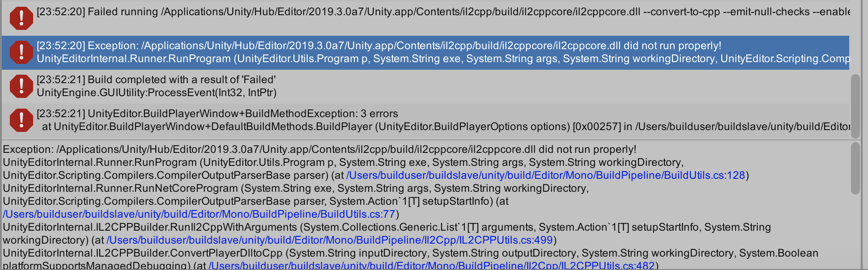
Task: Click the error icon on the highlighted Exception entry
Action: click(21, 52)
